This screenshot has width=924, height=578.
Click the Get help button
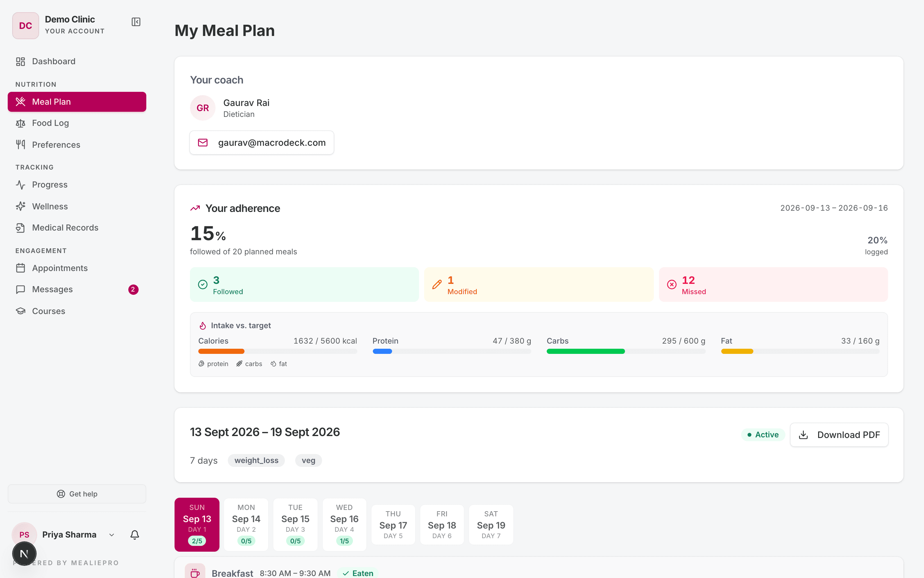77,494
